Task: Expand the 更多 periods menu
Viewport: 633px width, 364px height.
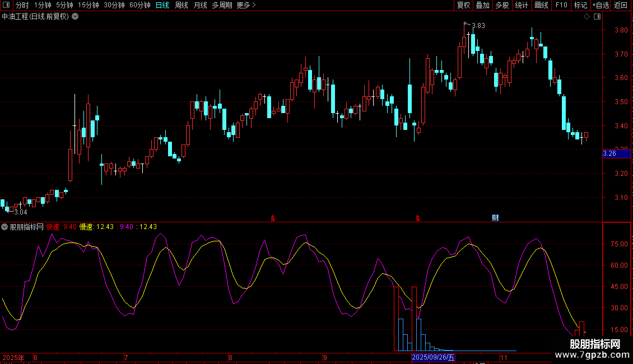Action: [x=246, y=5]
